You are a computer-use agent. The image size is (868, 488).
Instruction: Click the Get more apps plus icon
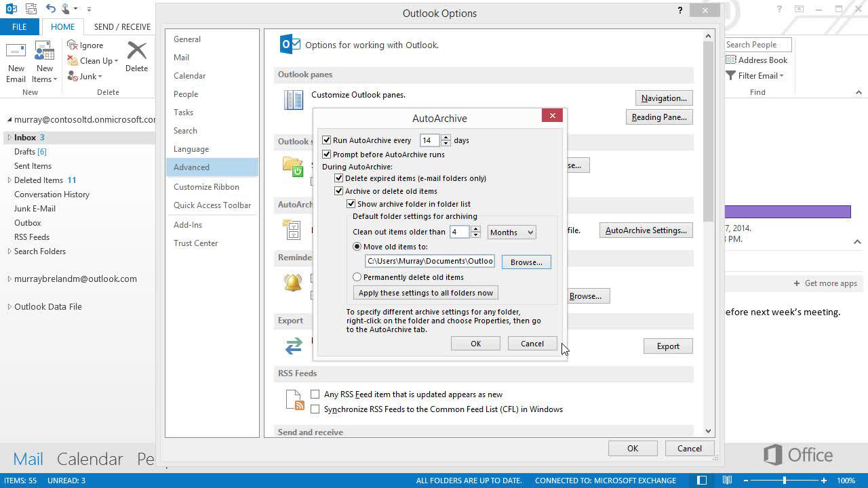pos(797,283)
